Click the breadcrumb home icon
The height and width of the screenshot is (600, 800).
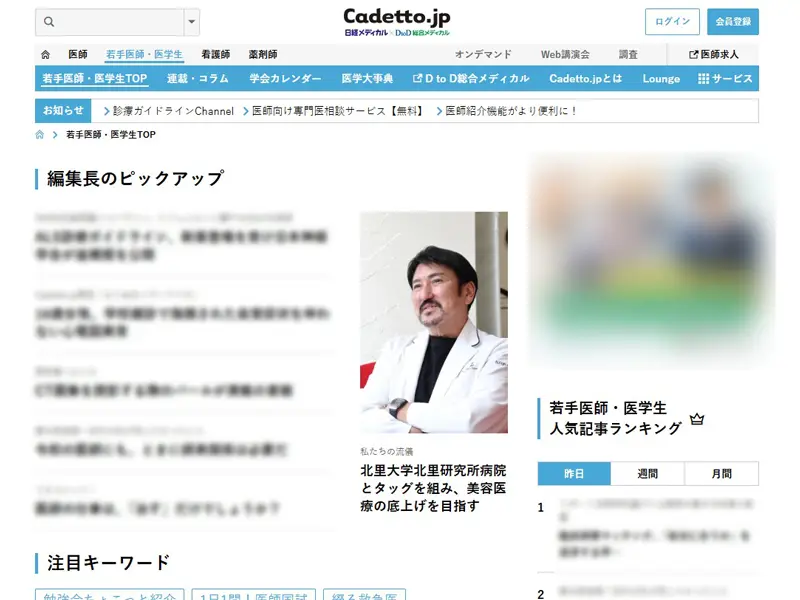pyautogui.click(x=40, y=135)
